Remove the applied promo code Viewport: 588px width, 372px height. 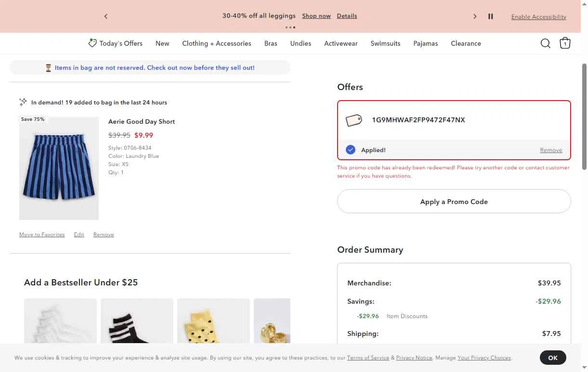pyautogui.click(x=551, y=150)
